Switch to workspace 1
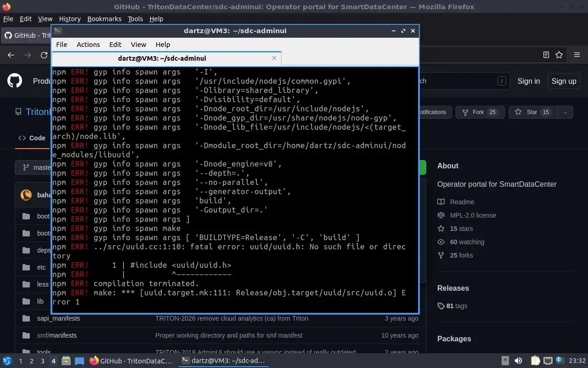This screenshot has width=588, height=368. coord(20,361)
